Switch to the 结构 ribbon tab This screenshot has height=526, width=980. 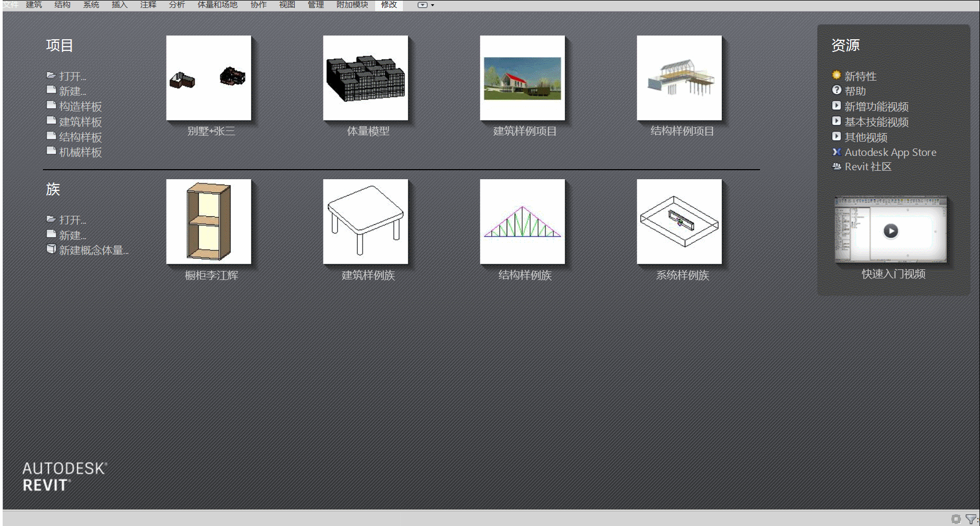pyautogui.click(x=63, y=5)
